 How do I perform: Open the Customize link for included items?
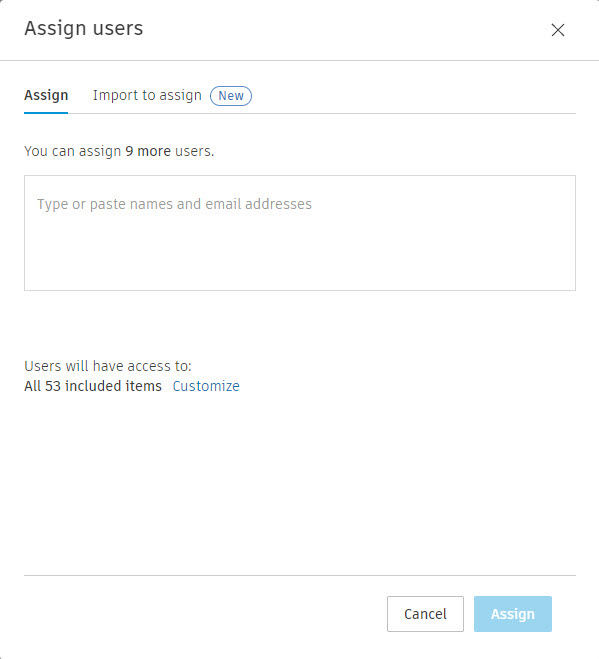pos(206,386)
